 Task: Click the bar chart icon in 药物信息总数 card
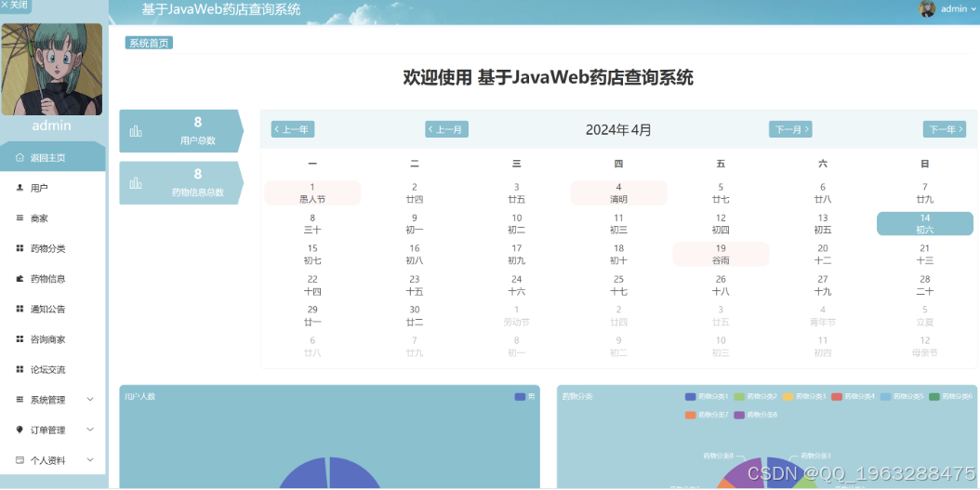(x=136, y=183)
